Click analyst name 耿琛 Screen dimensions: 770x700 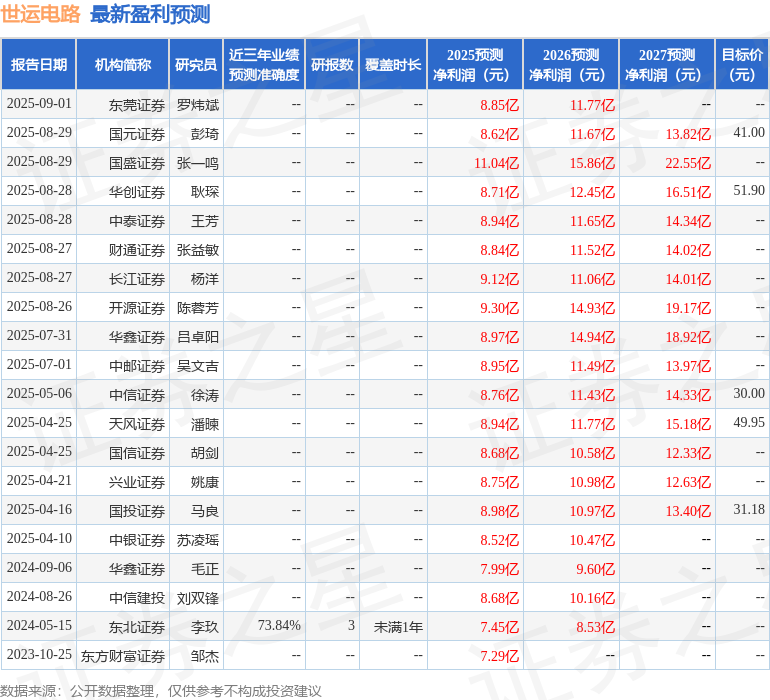point(205,192)
